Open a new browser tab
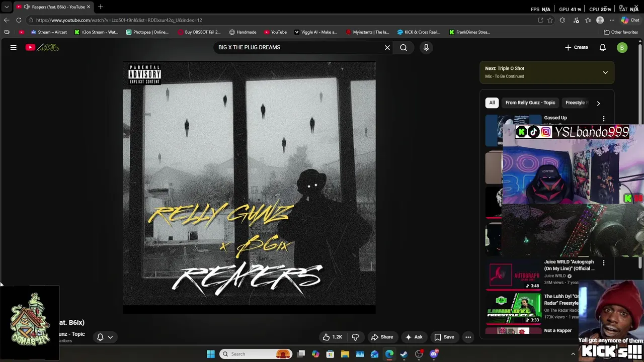The height and width of the screenshot is (362, 644). [x=101, y=7]
